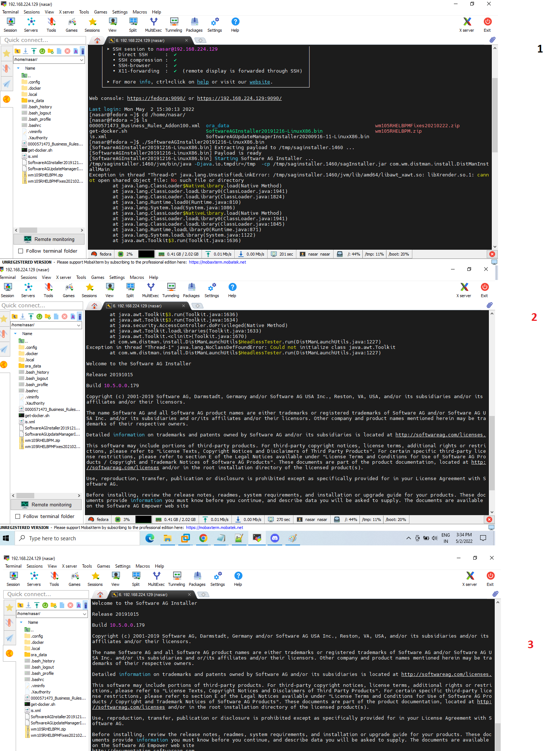Click the help link in the SSH session banner

point(203,82)
